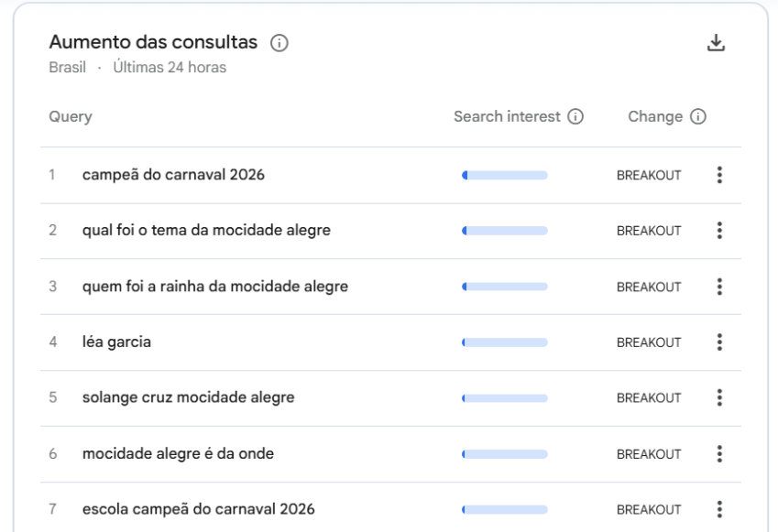The image size is (778, 532).
Task: Open the options menu beside qual foi o tema da mocidade alegre
Action: (718, 230)
